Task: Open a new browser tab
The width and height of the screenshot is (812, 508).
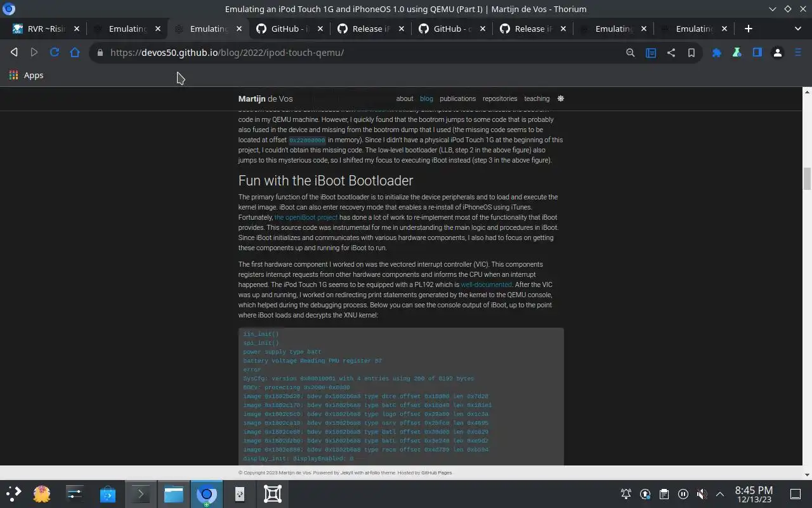Action: coord(749,29)
